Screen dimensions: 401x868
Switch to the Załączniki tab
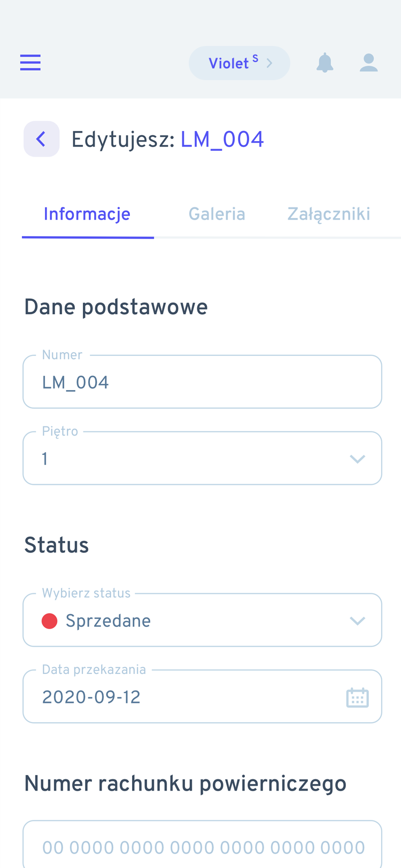point(329,214)
